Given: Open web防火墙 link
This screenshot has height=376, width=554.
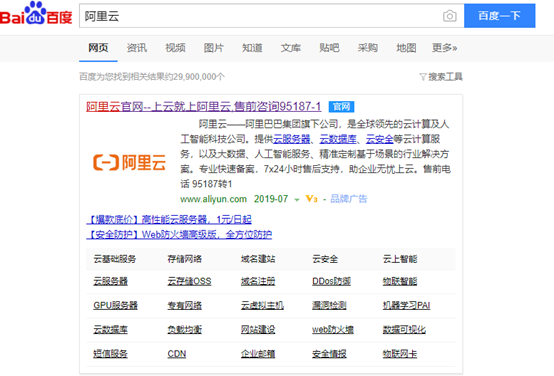Looking at the screenshot, I should coord(333,330).
